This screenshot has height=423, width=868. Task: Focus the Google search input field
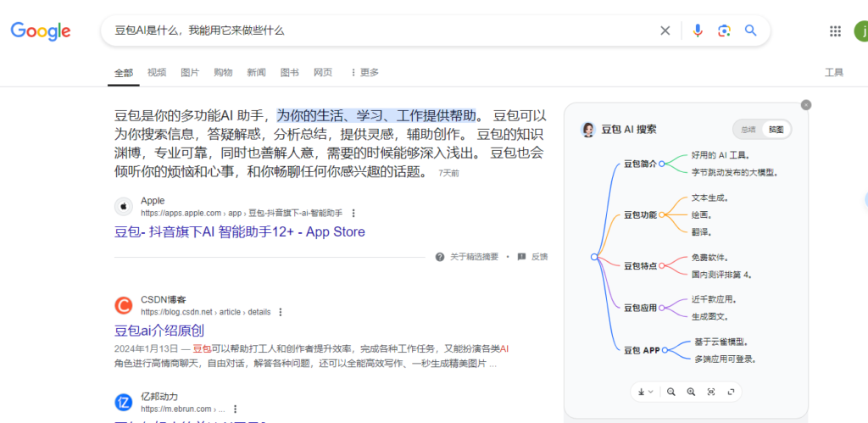(382, 31)
